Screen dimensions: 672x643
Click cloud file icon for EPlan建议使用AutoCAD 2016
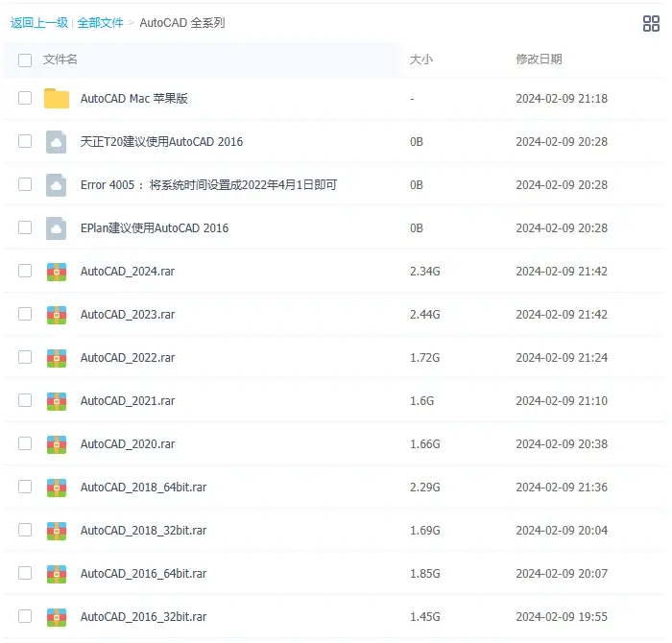tap(56, 228)
